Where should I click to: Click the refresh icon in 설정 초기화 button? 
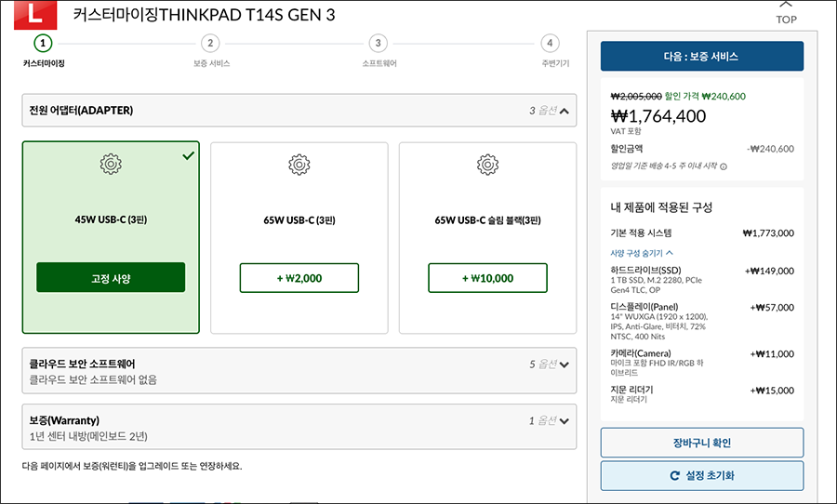tap(675, 475)
